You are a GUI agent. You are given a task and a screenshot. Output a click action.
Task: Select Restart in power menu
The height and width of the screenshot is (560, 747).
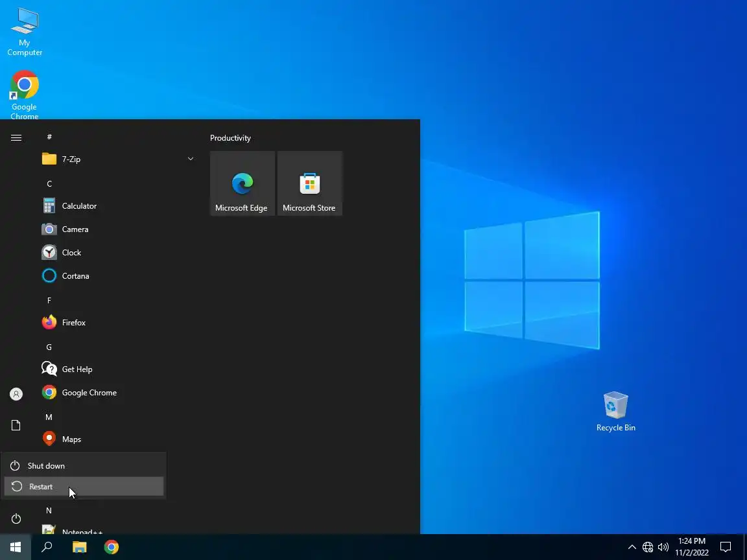[x=84, y=486]
